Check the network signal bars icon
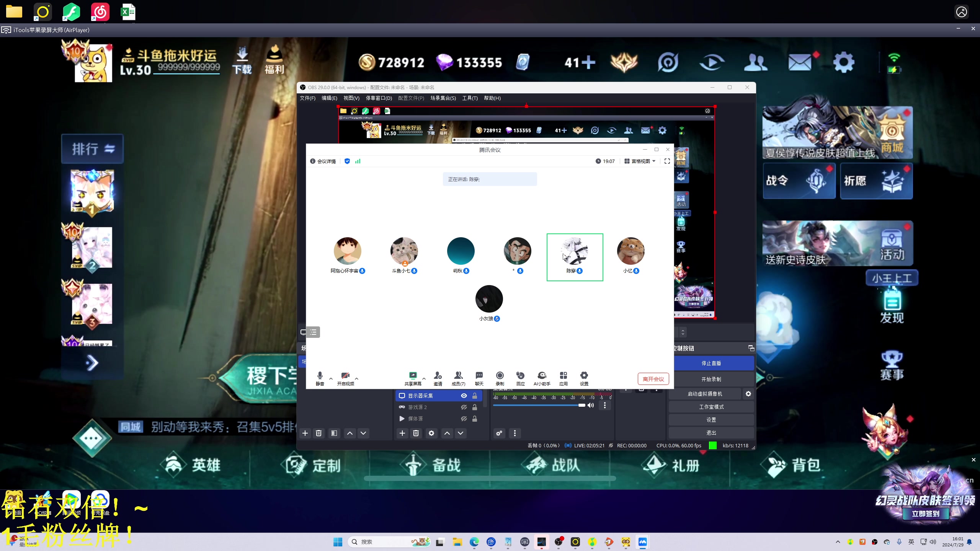Viewport: 980px width, 551px height. pyautogui.click(x=358, y=161)
